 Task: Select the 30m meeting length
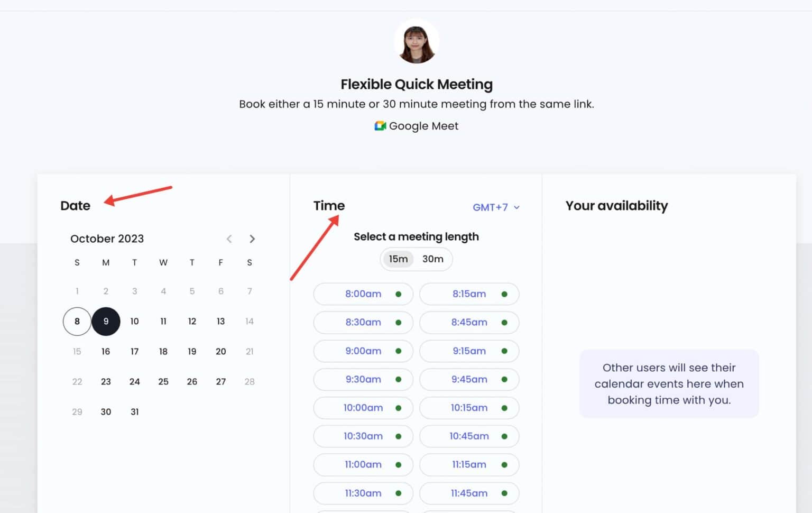pyautogui.click(x=432, y=259)
